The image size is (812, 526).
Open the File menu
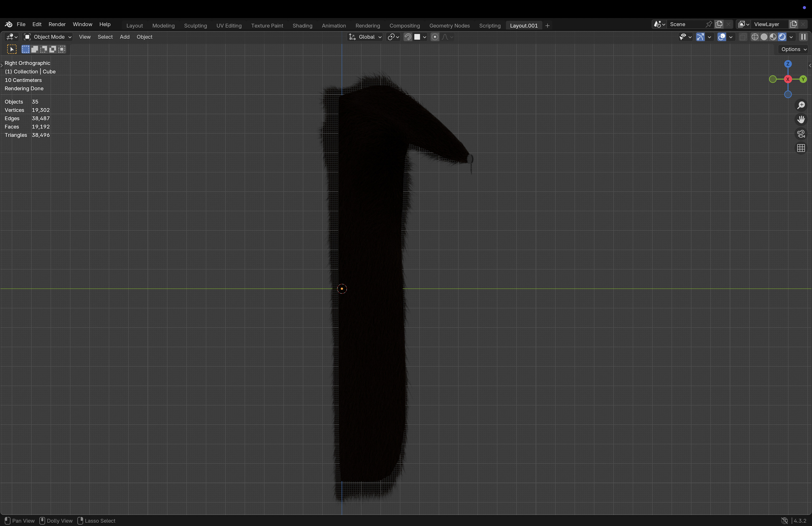[x=21, y=24]
